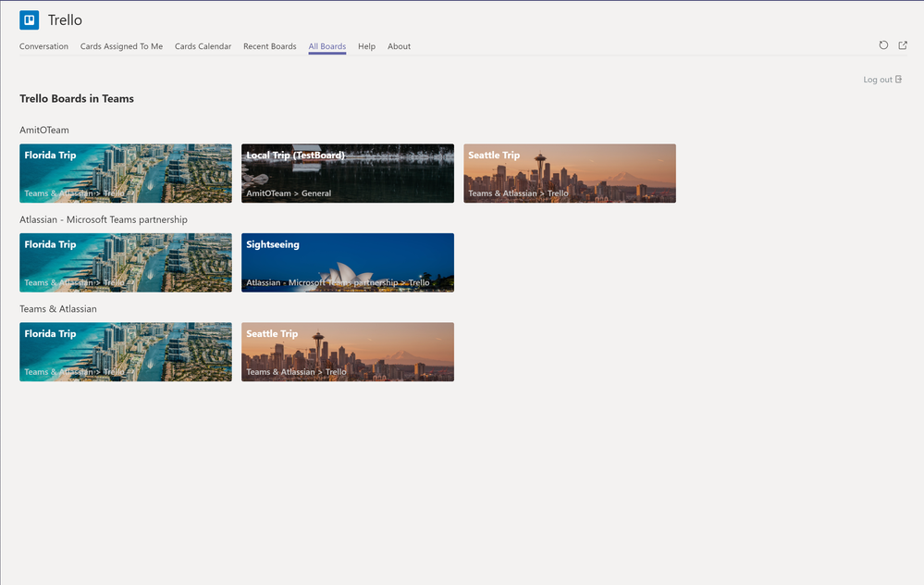This screenshot has height=585, width=924.
Task: Open Florida Trip board under AmitOTeam
Action: click(x=126, y=173)
